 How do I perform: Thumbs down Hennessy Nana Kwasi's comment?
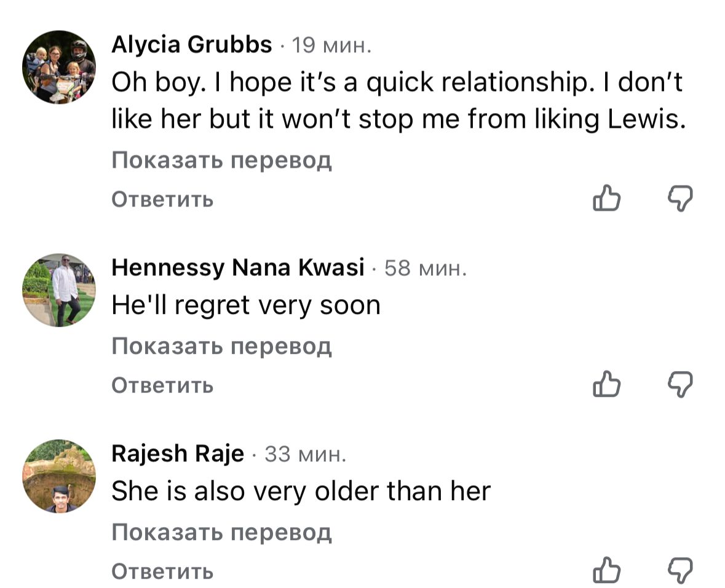680,385
